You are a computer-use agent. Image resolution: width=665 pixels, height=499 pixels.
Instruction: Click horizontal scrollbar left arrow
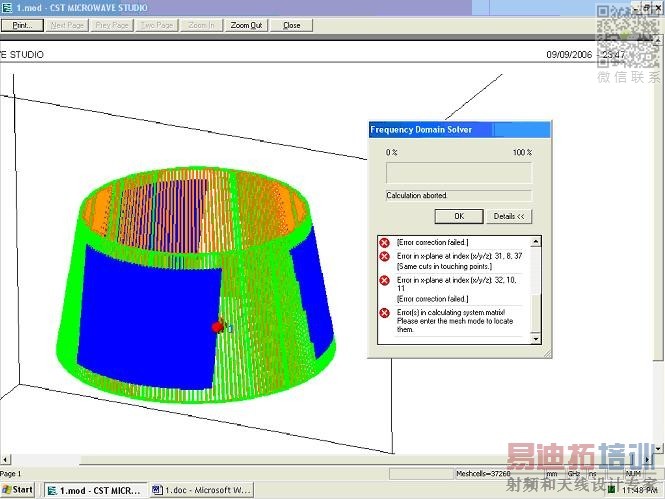[5, 460]
